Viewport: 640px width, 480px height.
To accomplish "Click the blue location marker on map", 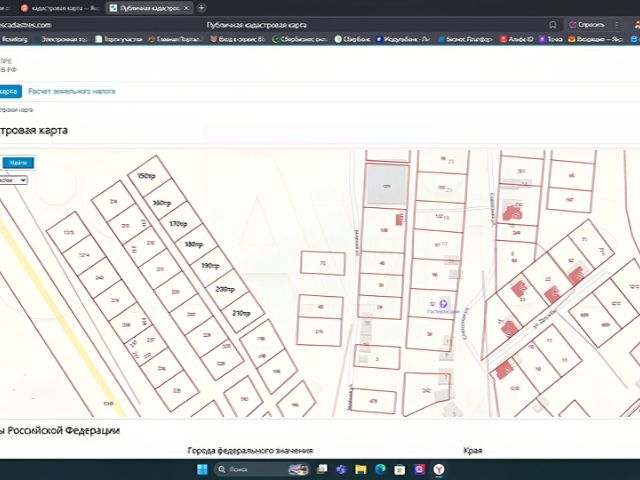I will 443,304.
